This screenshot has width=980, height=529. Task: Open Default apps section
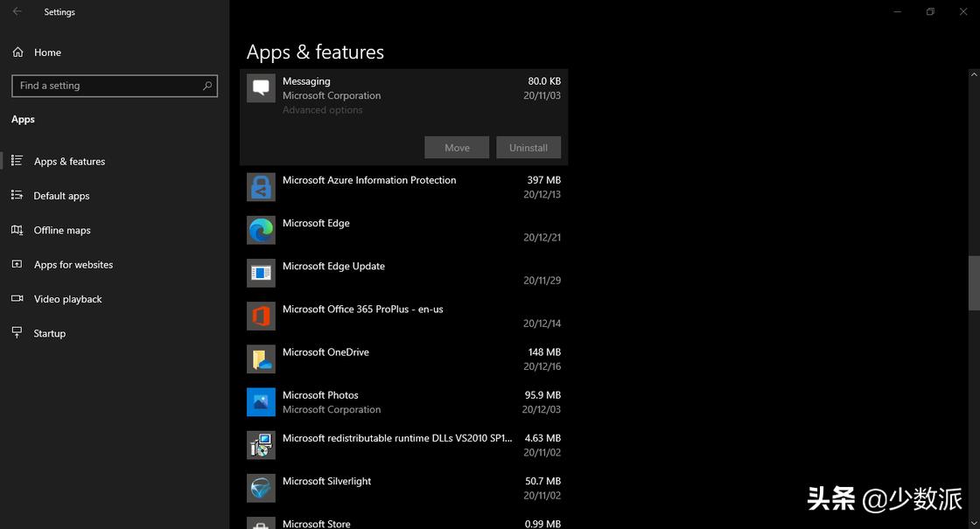tap(115, 196)
